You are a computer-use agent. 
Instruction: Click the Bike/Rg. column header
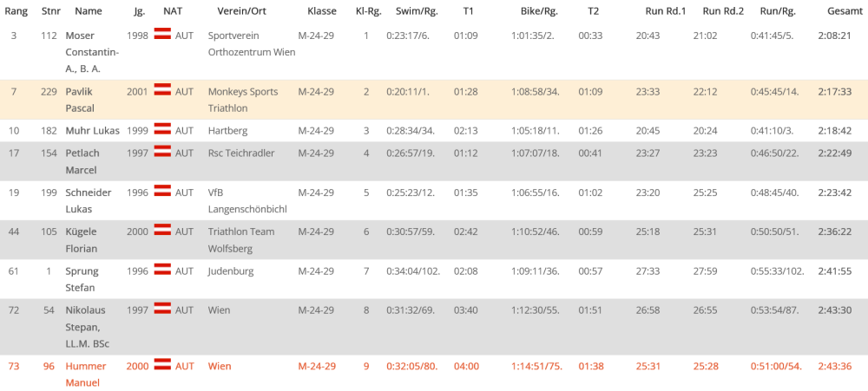tap(539, 11)
